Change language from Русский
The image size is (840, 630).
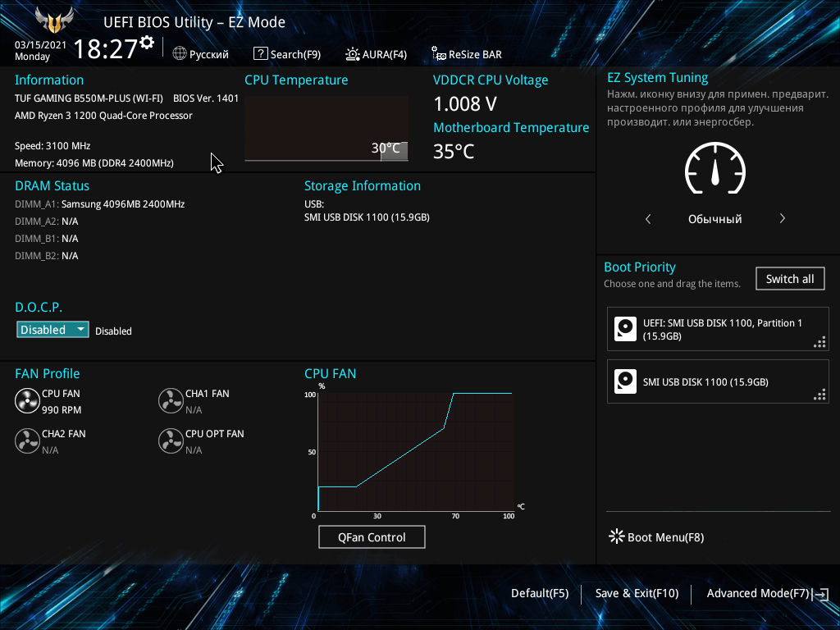coord(209,55)
